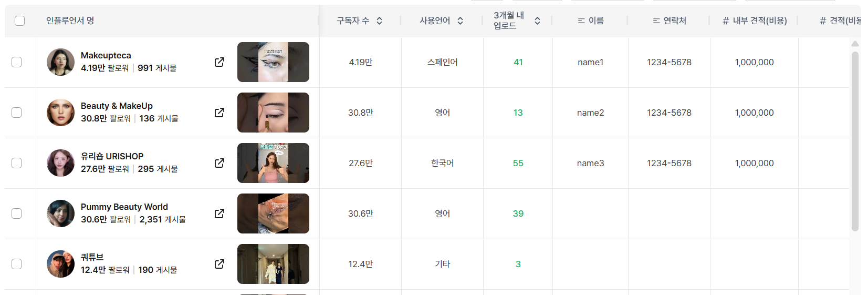Open the Beauty & MakeUp channel name
Image resolution: width=868 pixels, height=295 pixels.
coord(117,106)
